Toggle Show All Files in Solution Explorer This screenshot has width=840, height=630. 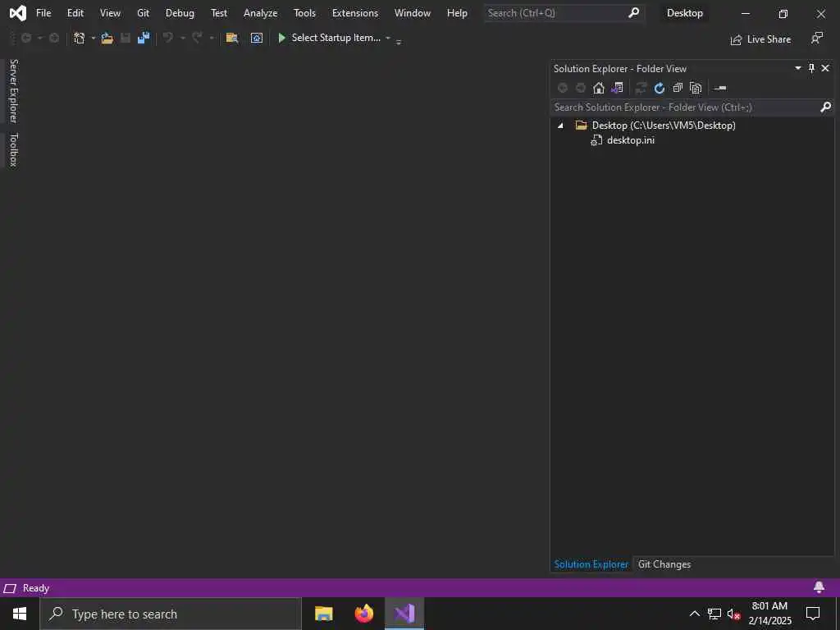696,88
